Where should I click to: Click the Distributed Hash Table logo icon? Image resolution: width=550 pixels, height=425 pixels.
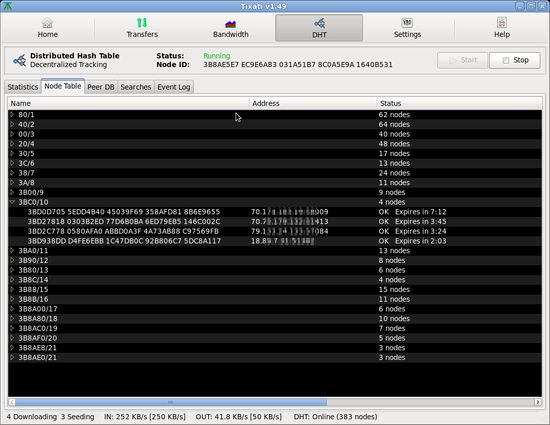(x=19, y=60)
